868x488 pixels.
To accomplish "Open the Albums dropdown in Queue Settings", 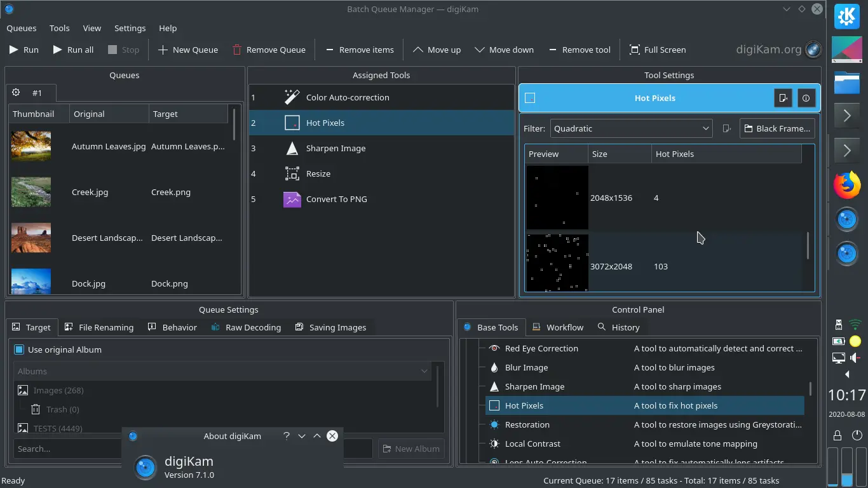I will (220, 371).
